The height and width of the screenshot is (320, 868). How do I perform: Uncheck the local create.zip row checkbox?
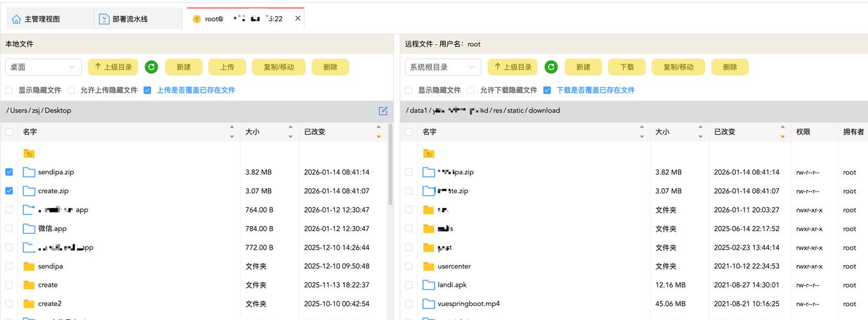pos(9,191)
